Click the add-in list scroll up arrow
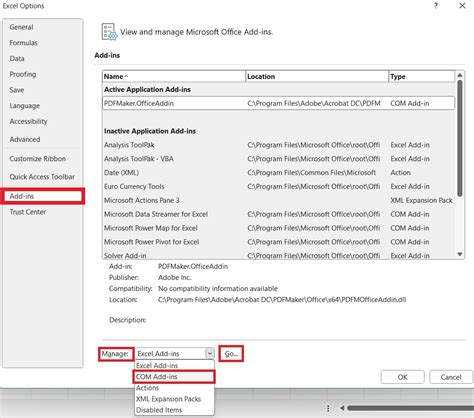Screen dimensions: 474x418 [x=460, y=75]
